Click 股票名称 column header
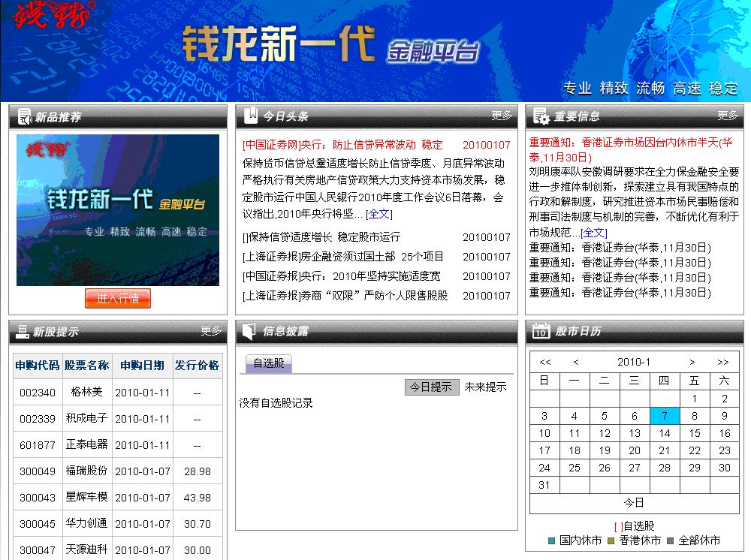Image resolution: width=751 pixels, height=560 pixels. 86,366
